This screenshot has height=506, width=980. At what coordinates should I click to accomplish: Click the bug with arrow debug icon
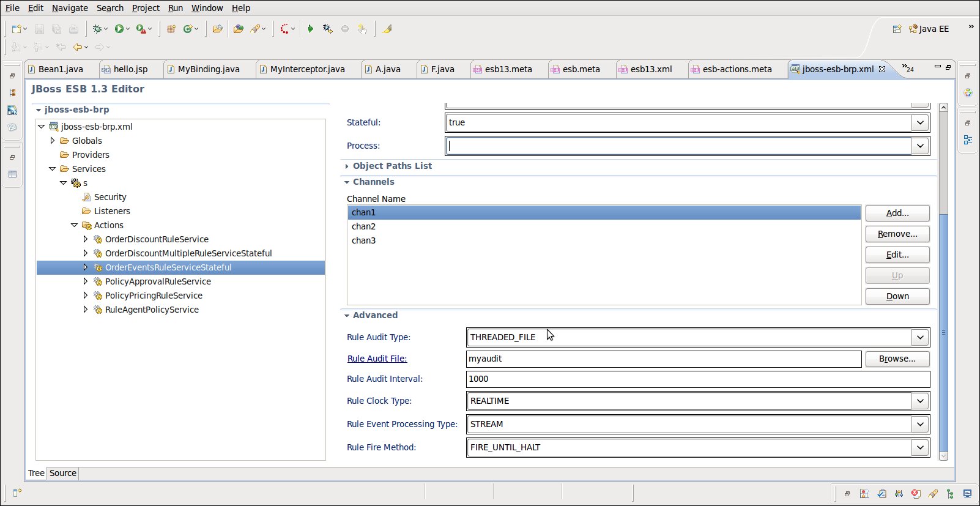tap(328, 29)
